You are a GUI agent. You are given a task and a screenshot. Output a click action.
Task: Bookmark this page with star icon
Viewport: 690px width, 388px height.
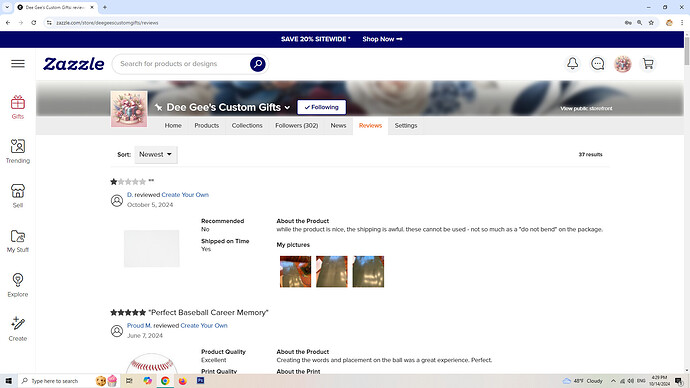click(x=651, y=22)
